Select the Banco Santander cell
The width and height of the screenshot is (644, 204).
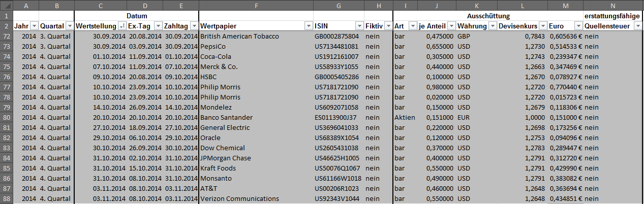256,118
